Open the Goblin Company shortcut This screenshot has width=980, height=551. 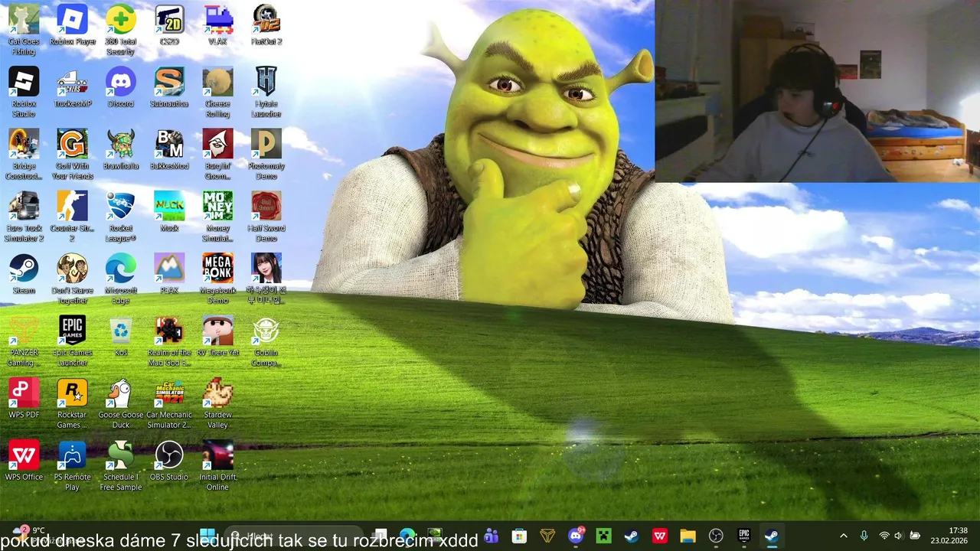(x=266, y=341)
